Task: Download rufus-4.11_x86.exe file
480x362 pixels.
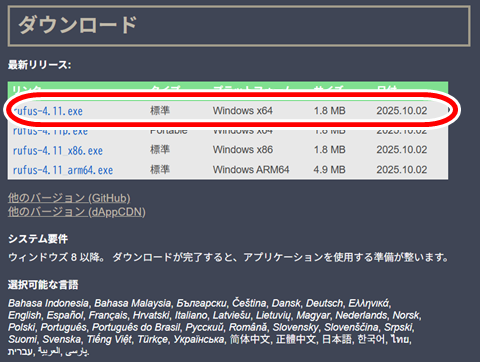Action: coord(58,151)
